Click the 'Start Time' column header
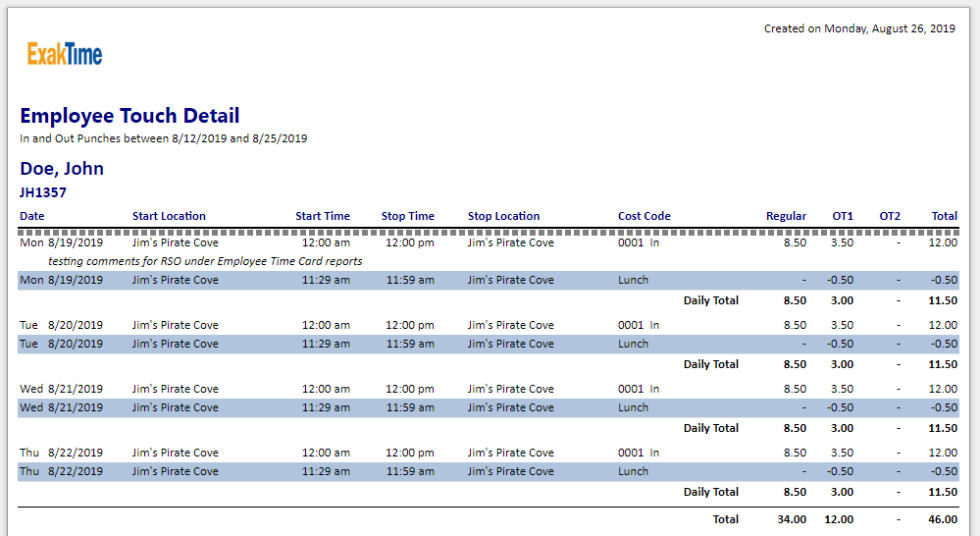 (323, 216)
